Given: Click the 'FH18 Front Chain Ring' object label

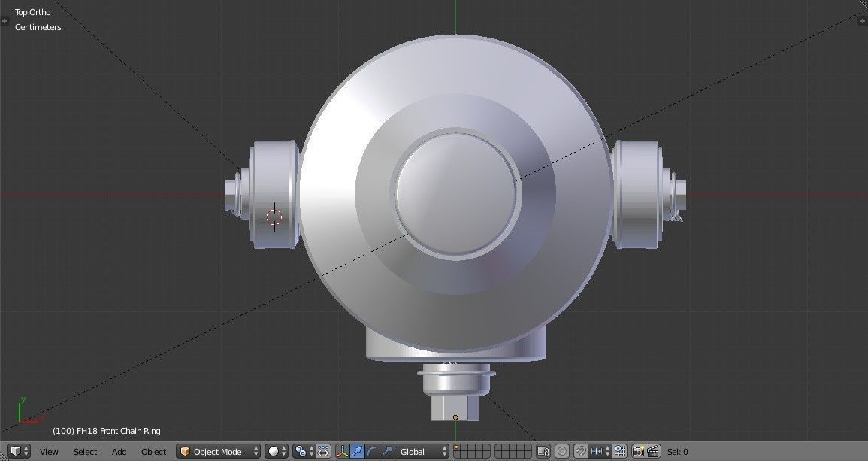Looking at the screenshot, I should point(119,431).
